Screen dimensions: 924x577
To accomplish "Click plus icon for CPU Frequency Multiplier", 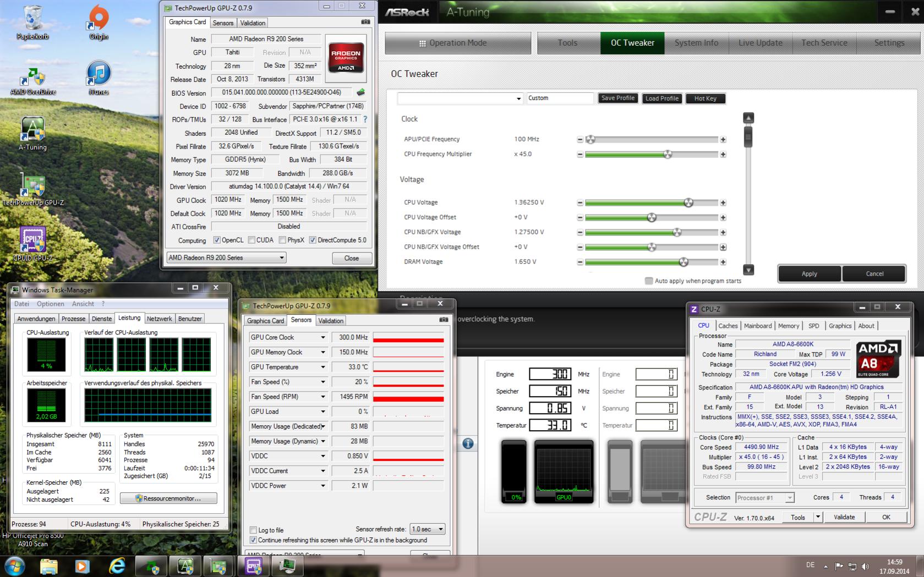I will (x=723, y=155).
